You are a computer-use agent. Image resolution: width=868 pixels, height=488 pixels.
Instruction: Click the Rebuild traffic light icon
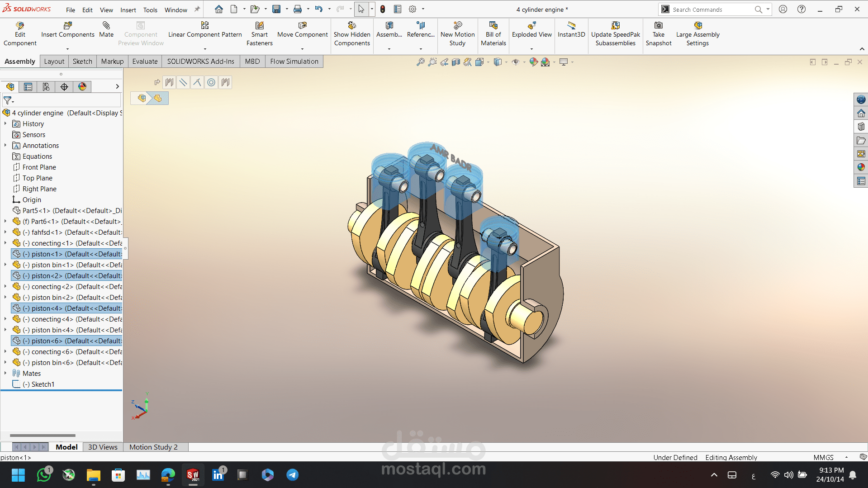[383, 9]
